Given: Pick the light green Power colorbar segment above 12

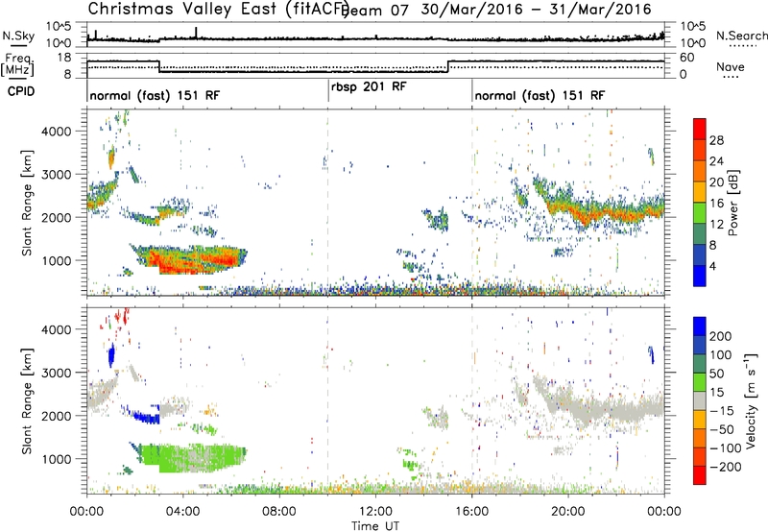Looking at the screenshot, I should [700, 212].
